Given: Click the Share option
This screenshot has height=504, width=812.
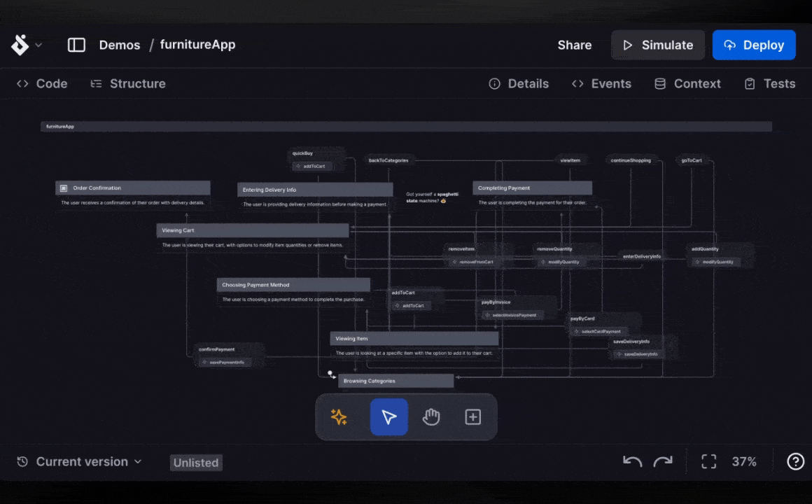Looking at the screenshot, I should pos(574,44).
